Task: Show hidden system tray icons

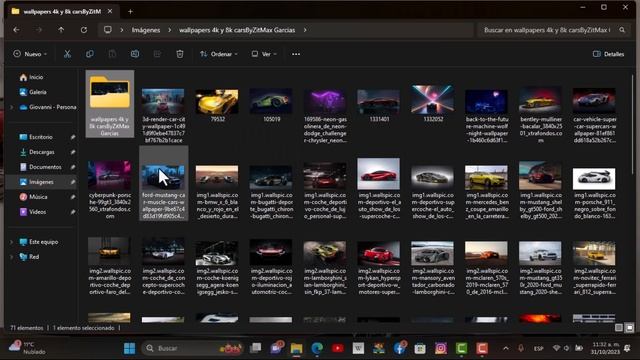Action: coord(506,348)
